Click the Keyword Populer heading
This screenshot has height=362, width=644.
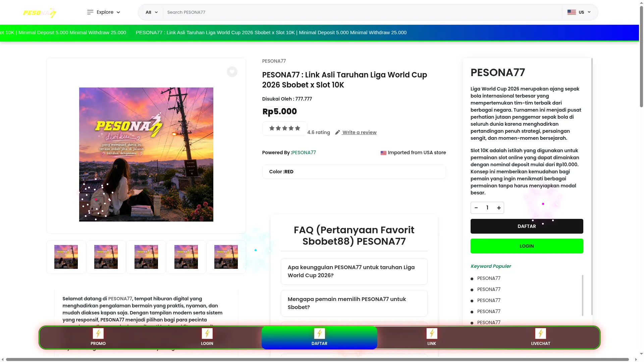coord(491,266)
